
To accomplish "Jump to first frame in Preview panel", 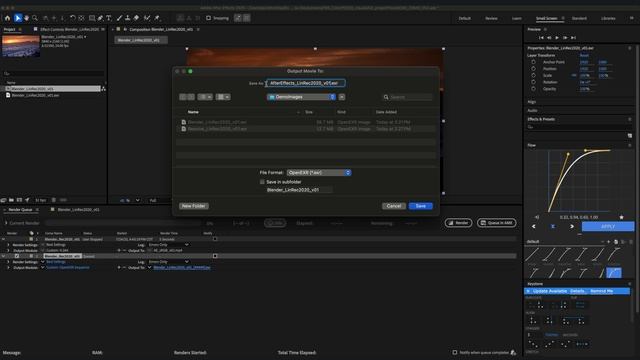I will (x=541, y=38).
